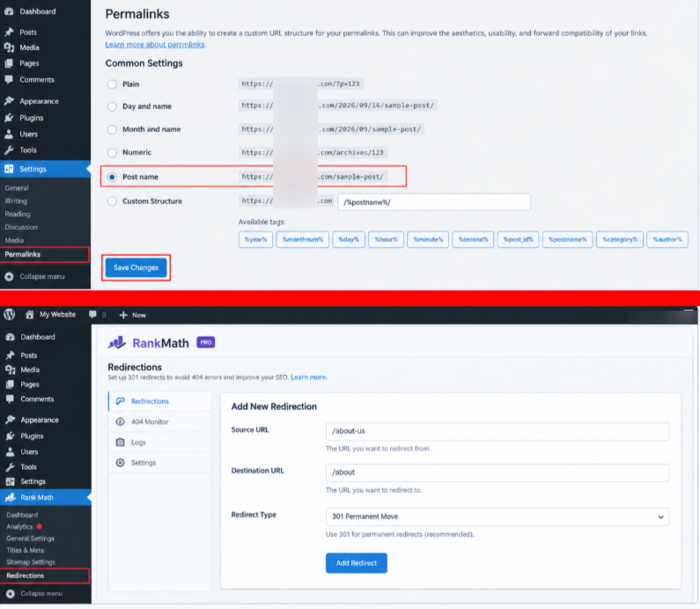Open Rank Math Analytics submenu item
Image resolution: width=700 pixels, height=609 pixels.
pyautogui.click(x=19, y=526)
